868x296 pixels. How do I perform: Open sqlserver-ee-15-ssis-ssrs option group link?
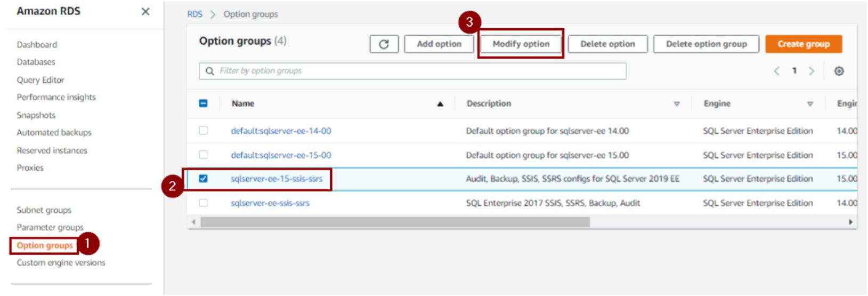(x=277, y=179)
